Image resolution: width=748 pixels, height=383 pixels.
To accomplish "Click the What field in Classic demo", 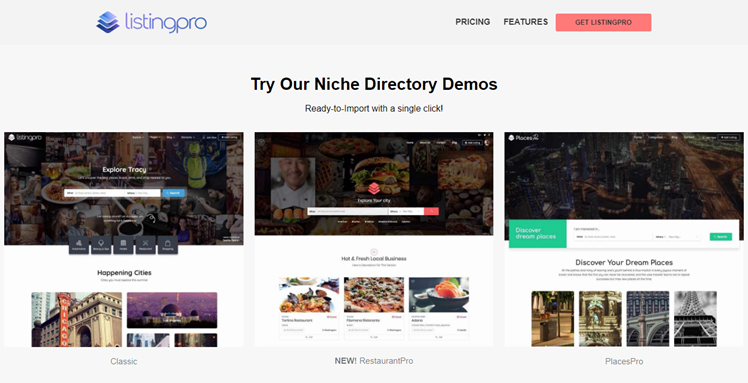I will [94, 193].
